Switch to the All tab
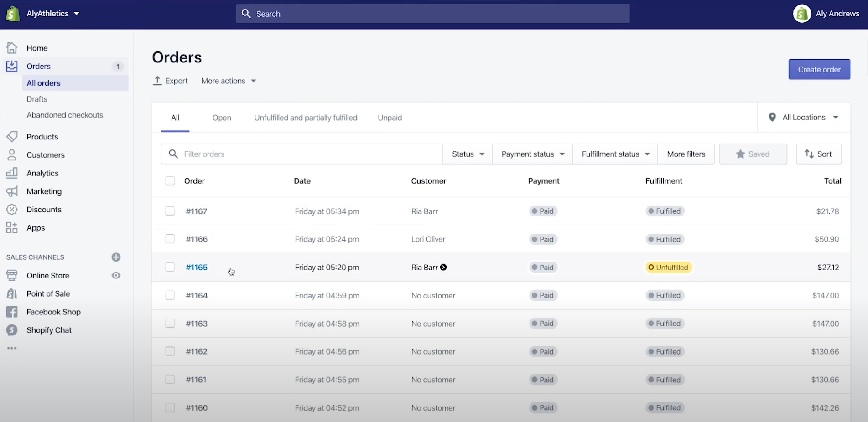Viewport: 868px width, 422px height. tap(175, 118)
